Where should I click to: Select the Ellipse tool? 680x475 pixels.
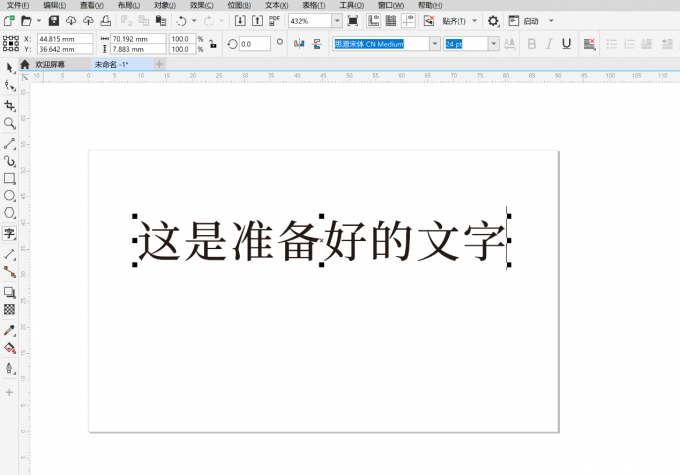(10, 196)
